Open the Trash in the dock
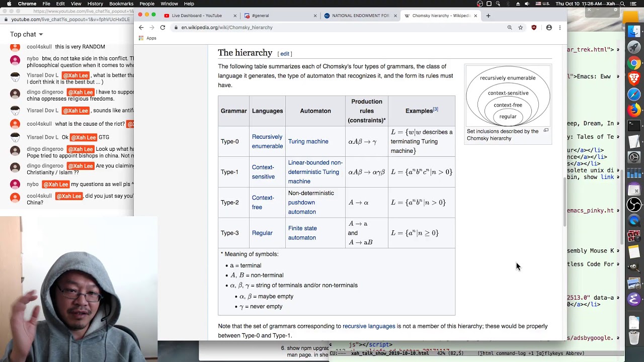Image resolution: width=644 pixels, height=362 pixels. pos(634,338)
